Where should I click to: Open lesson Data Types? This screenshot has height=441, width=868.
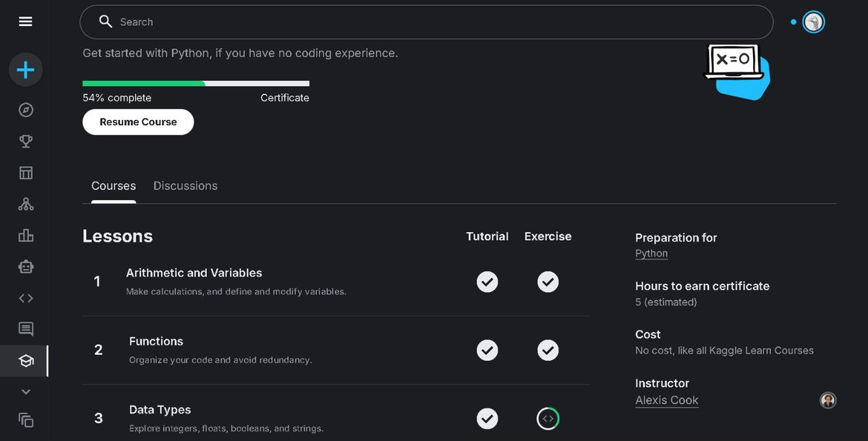point(160,410)
